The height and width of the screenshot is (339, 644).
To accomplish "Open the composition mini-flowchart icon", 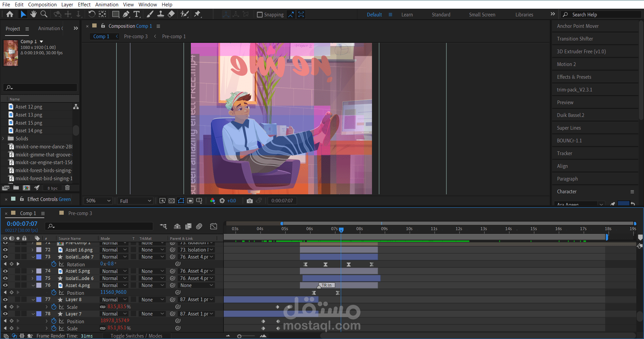I will [163, 226].
